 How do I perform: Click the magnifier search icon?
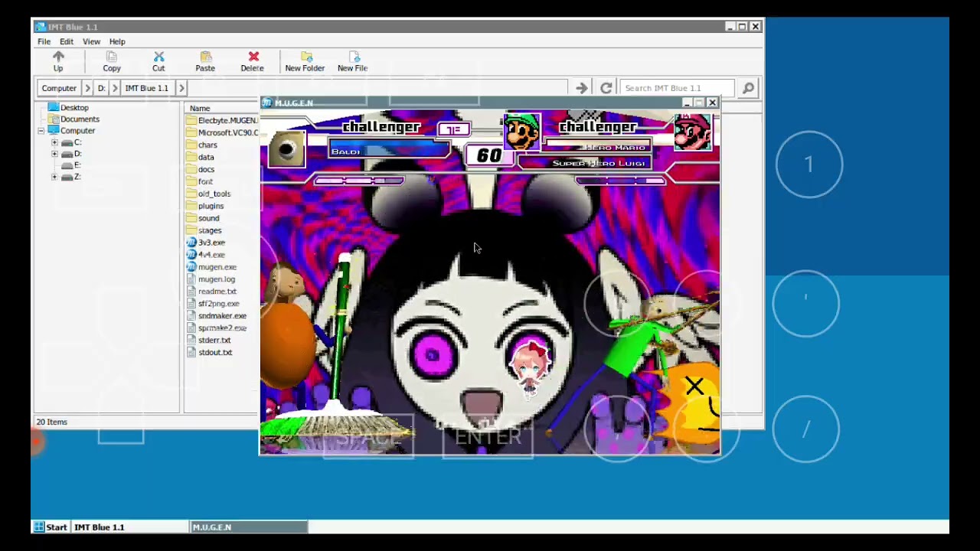click(748, 88)
